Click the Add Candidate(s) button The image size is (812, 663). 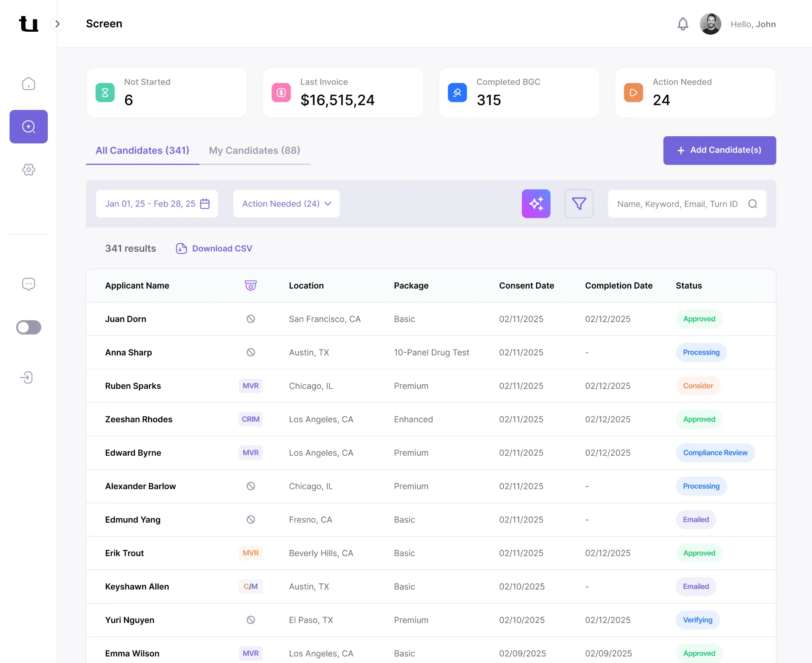click(719, 150)
